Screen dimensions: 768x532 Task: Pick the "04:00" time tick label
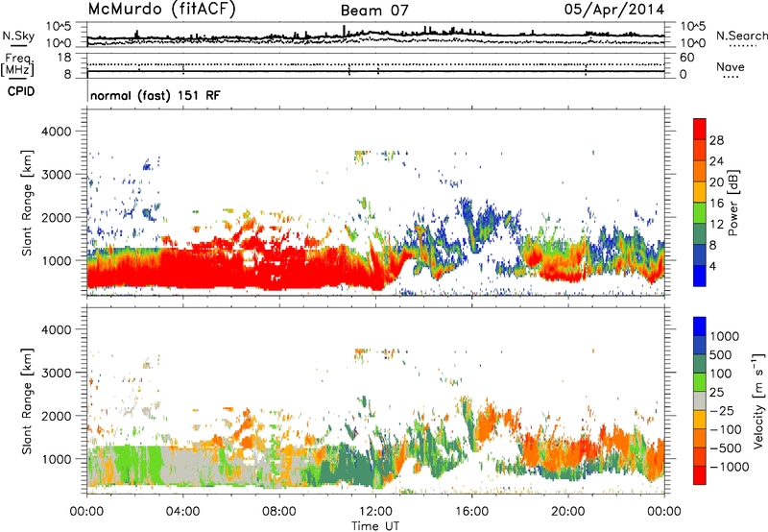pyautogui.click(x=183, y=512)
